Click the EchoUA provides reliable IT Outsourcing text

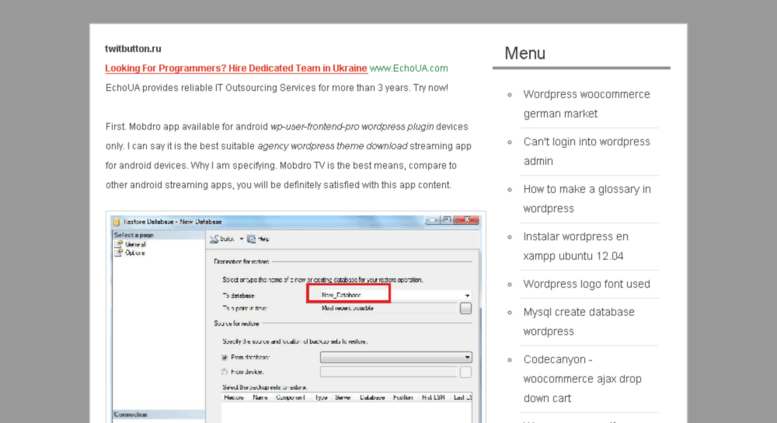tap(277, 88)
